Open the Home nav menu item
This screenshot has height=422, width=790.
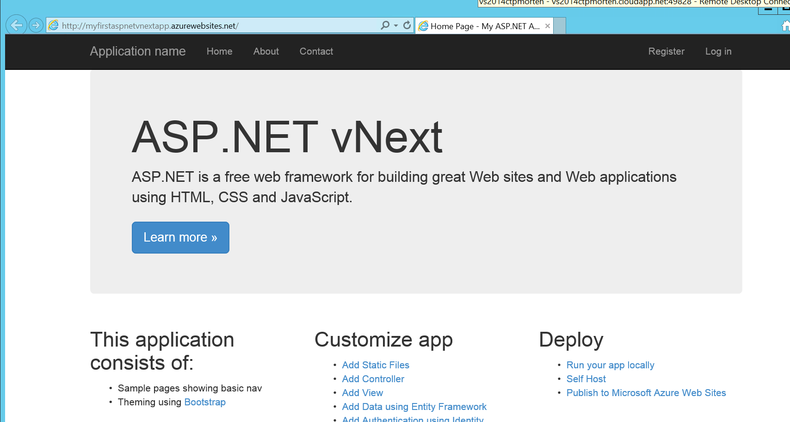(x=219, y=51)
